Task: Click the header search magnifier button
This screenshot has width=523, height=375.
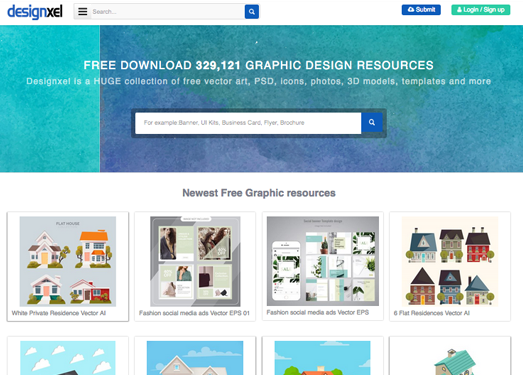Action: click(x=252, y=12)
